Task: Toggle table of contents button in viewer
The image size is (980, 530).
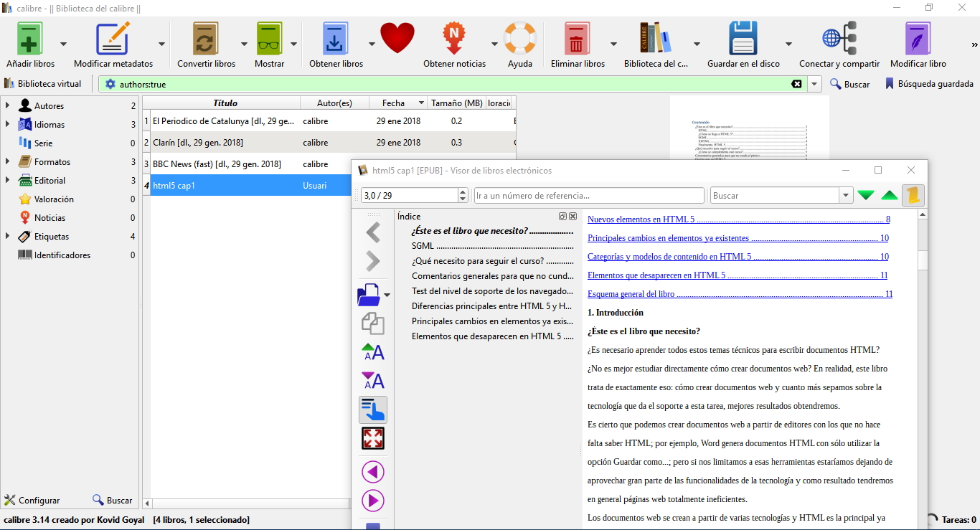Action: point(373,410)
